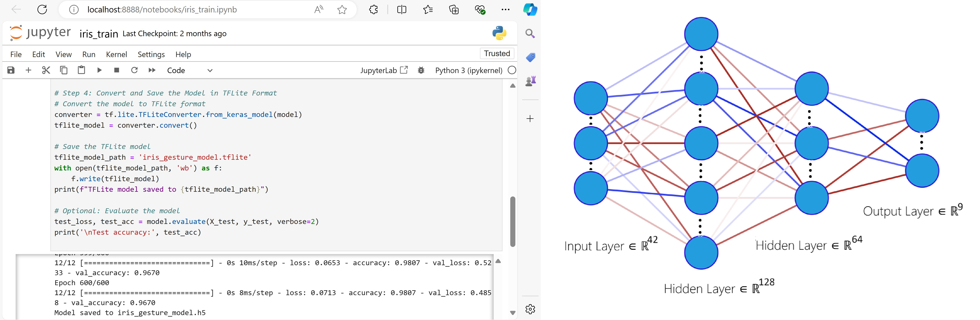Run the selected cell play icon
This screenshot has height=320, width=980.
[99, 70]
